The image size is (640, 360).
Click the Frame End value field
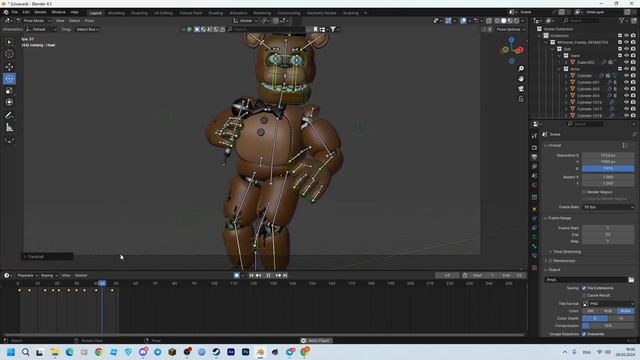point(608,235)
